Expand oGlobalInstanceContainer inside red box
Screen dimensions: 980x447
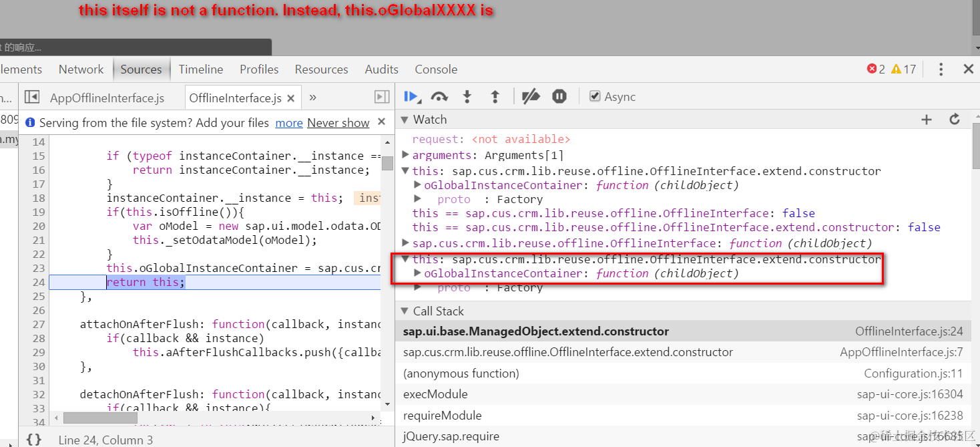418,273
